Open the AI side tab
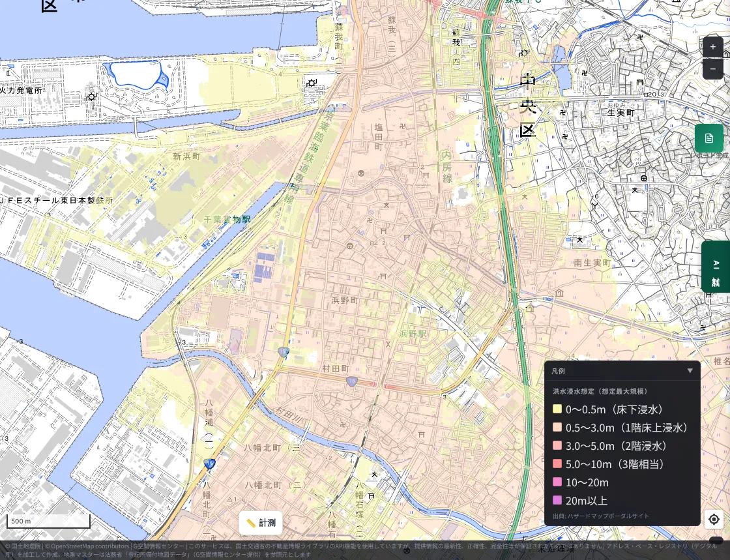Screen dimensions: 730x560 (x=716, y=267)
